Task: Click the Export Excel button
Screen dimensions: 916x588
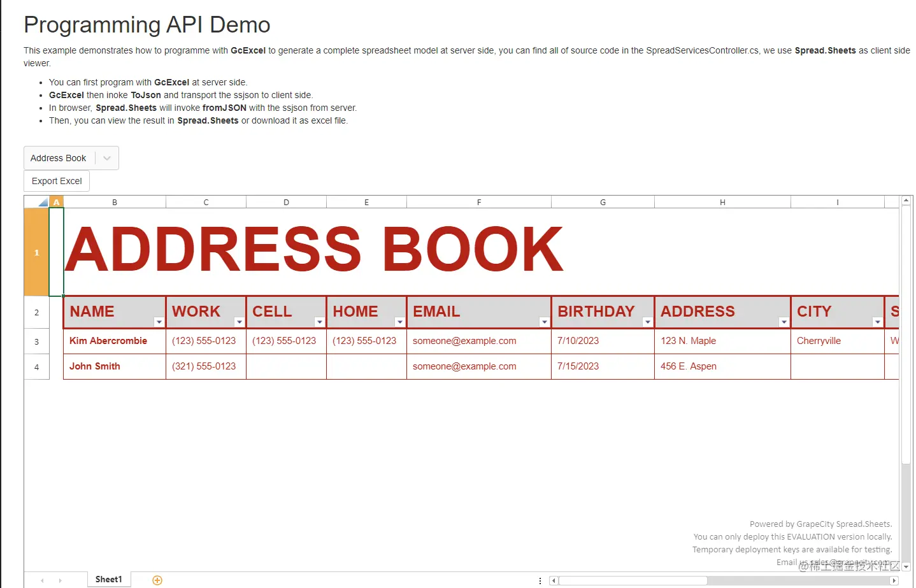Action: (x=57, y=181)
